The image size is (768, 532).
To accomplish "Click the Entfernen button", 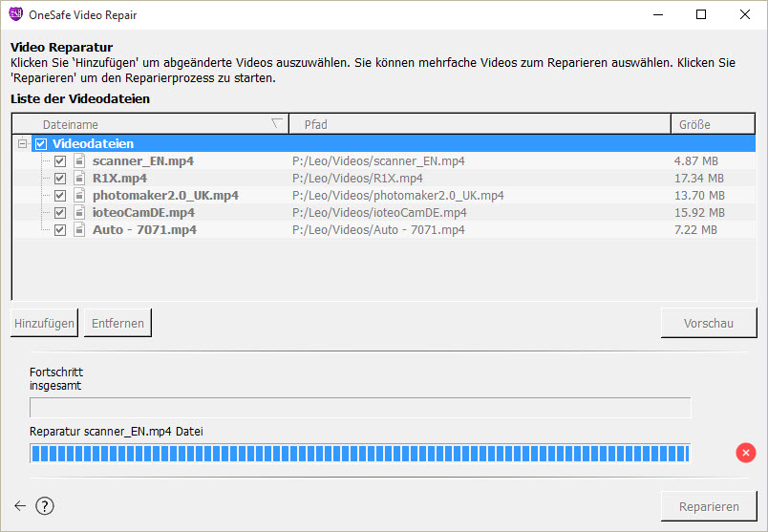I will 117,323.
